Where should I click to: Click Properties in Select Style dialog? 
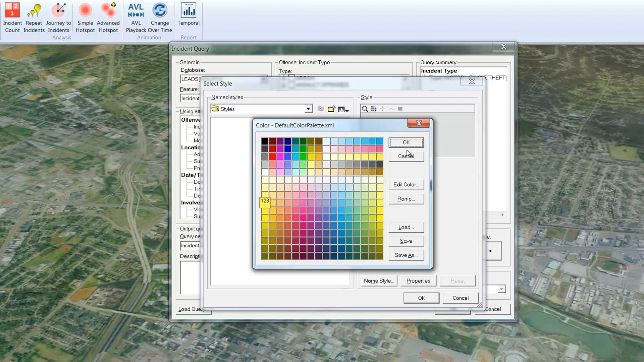418,281
